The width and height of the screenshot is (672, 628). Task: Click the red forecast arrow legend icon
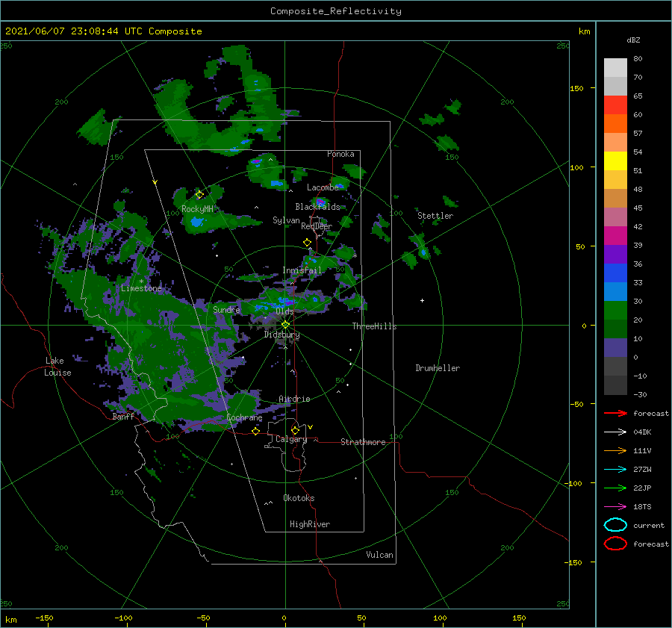615,413
